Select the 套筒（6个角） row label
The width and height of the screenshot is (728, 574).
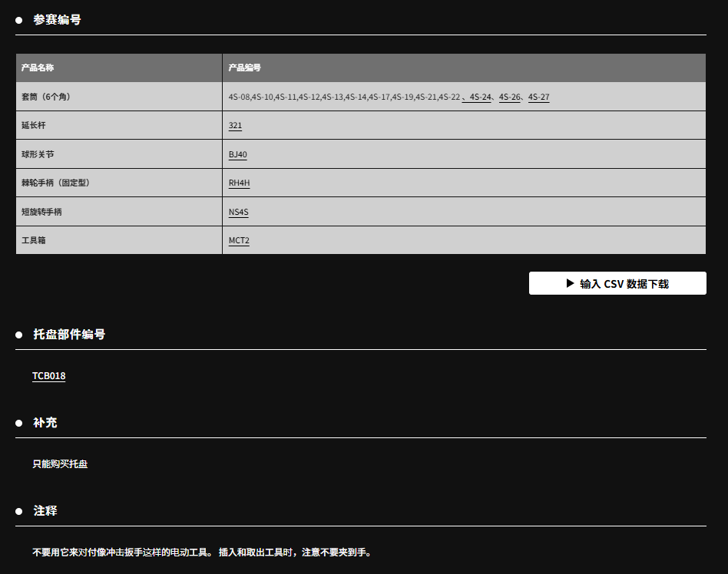click(46, 97)
